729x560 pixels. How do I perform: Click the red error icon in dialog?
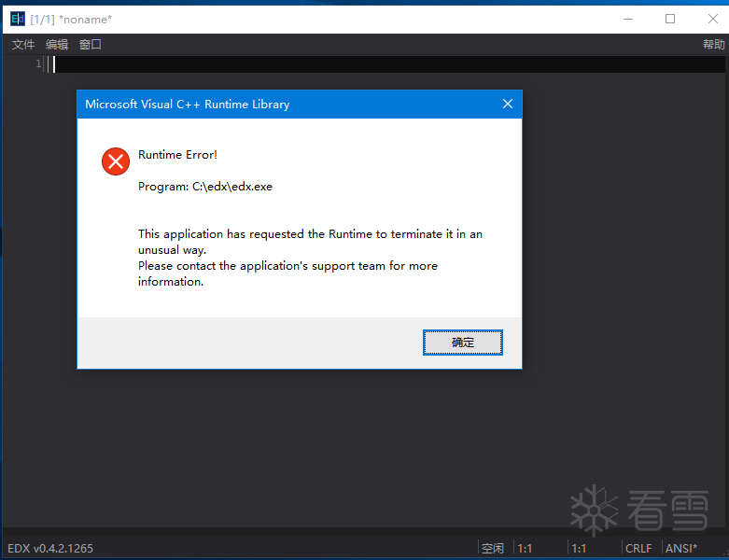116,161
